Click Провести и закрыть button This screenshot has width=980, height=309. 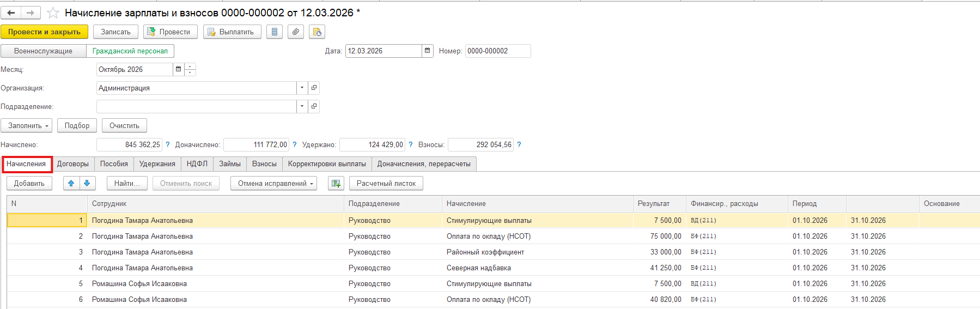coord(44,32)
